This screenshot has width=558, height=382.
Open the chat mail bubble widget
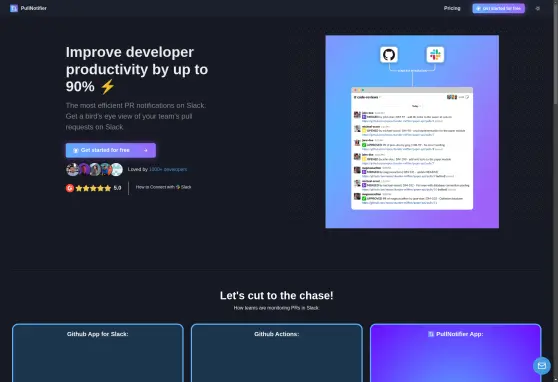pyautogui.click(x=542, y=366)
